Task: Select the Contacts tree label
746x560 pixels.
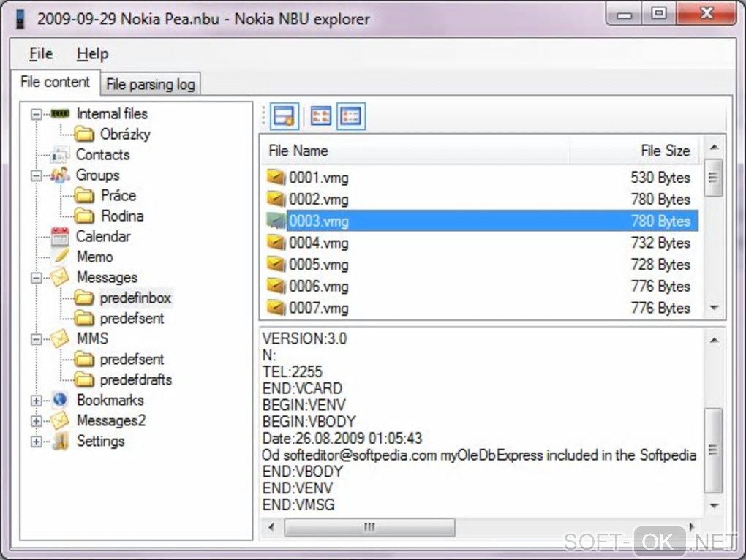Action: pyautogui.click(x=103, y=155)
